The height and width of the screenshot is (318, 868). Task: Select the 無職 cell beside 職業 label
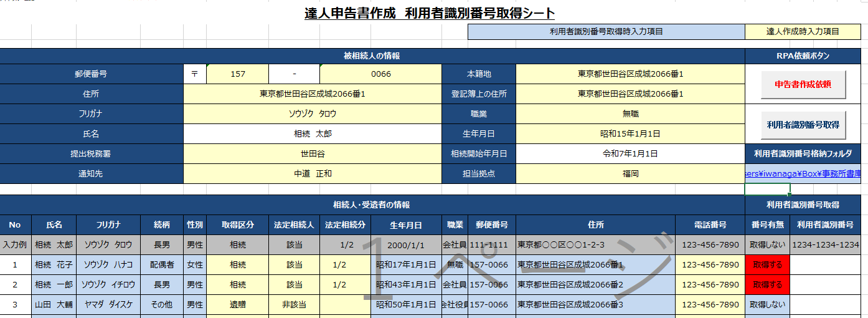tap(630, 114)
